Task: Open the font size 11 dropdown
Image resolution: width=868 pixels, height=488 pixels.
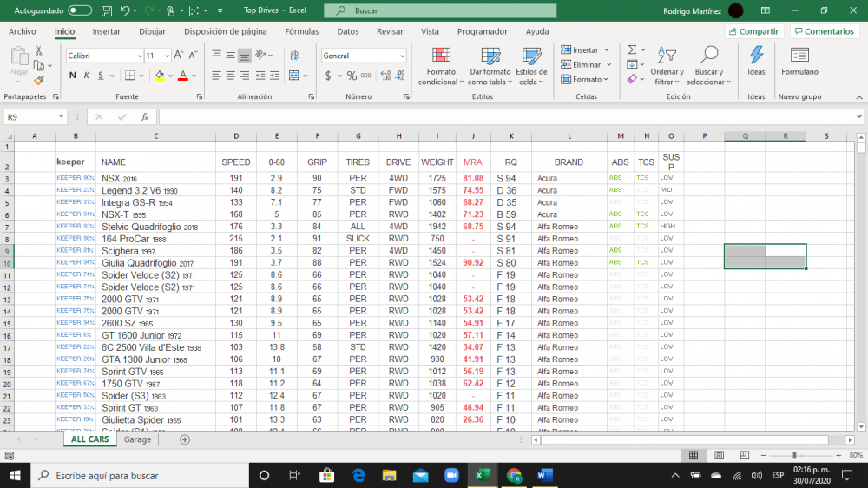Action: point(167,56)
